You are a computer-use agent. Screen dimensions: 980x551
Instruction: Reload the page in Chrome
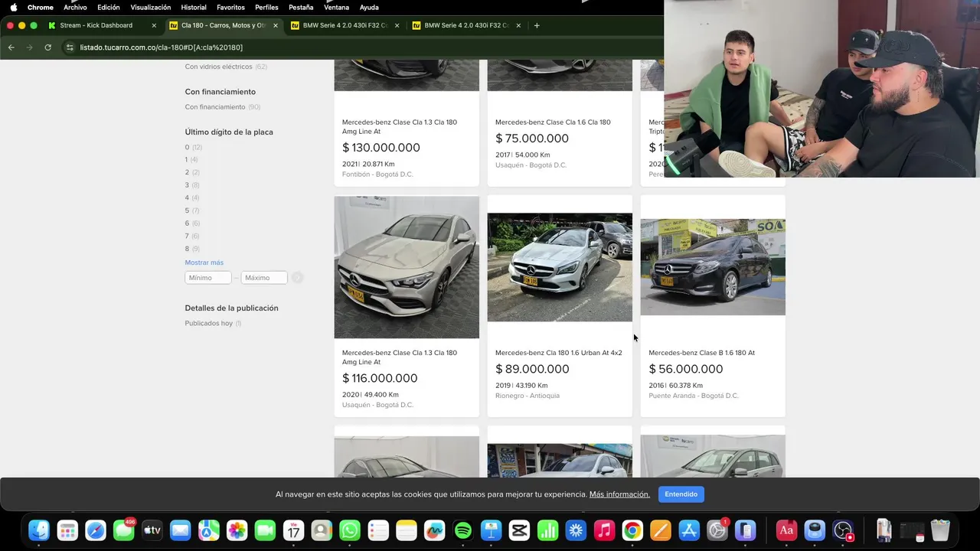(x=47, y=47)
